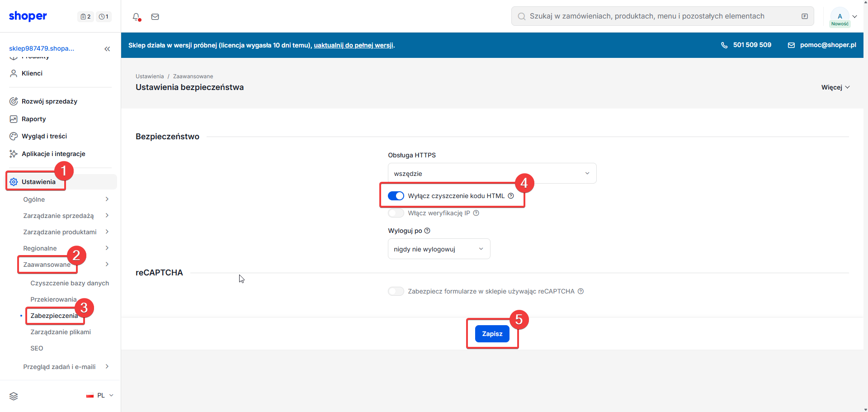Collapse the sidebar with double chevron
The image size is (868, 412).
[107, 49]
